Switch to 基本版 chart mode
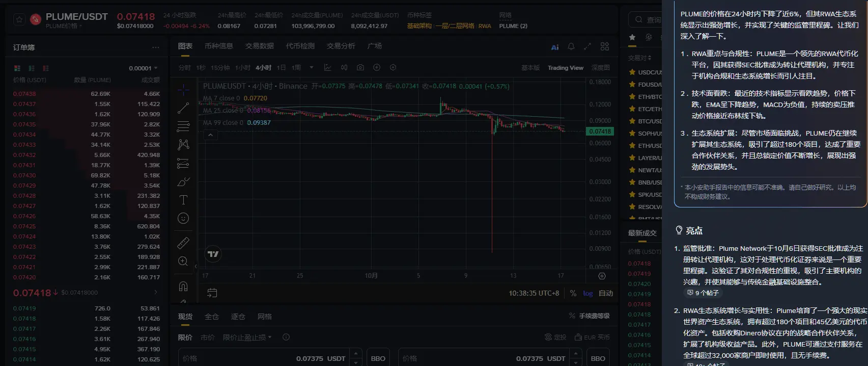 tap(530, 68)
